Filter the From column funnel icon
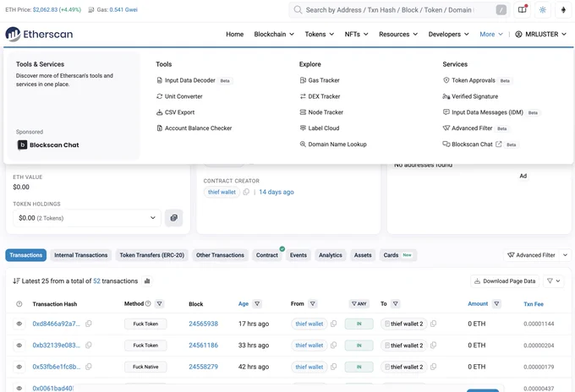575x392 pixels. (x=312, y=303)
